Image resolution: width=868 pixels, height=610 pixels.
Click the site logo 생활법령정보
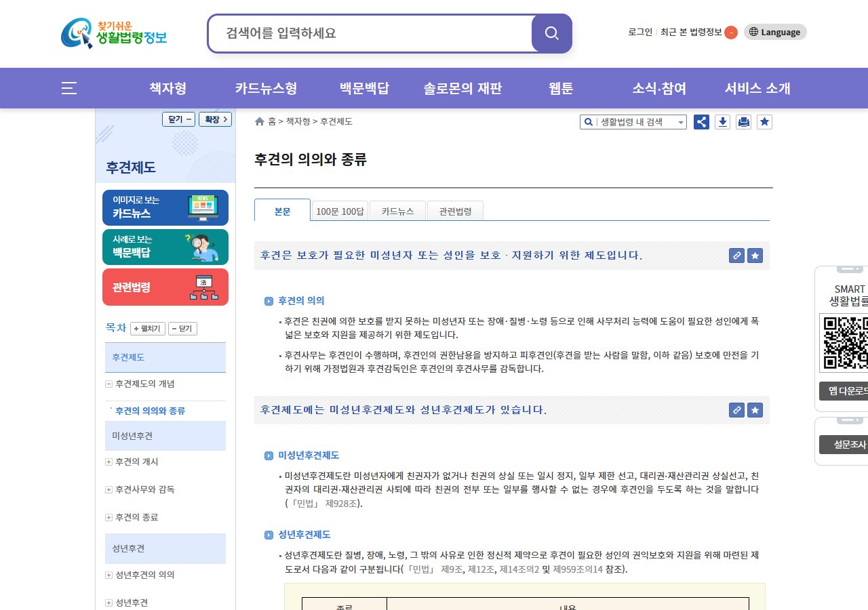click(x=114, y=33)
